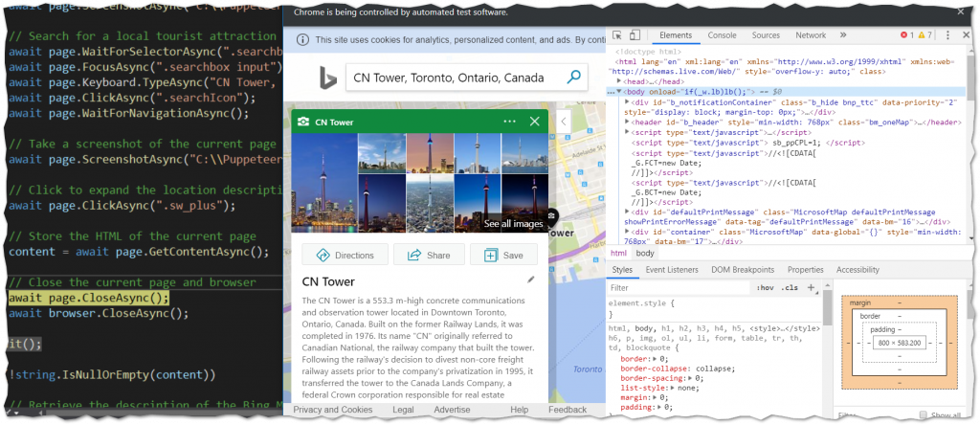Image resolution: width=980 pixels, height=425 pixels.
Task: Open the Event Listeners tab
Action: (x=672, y=270)
